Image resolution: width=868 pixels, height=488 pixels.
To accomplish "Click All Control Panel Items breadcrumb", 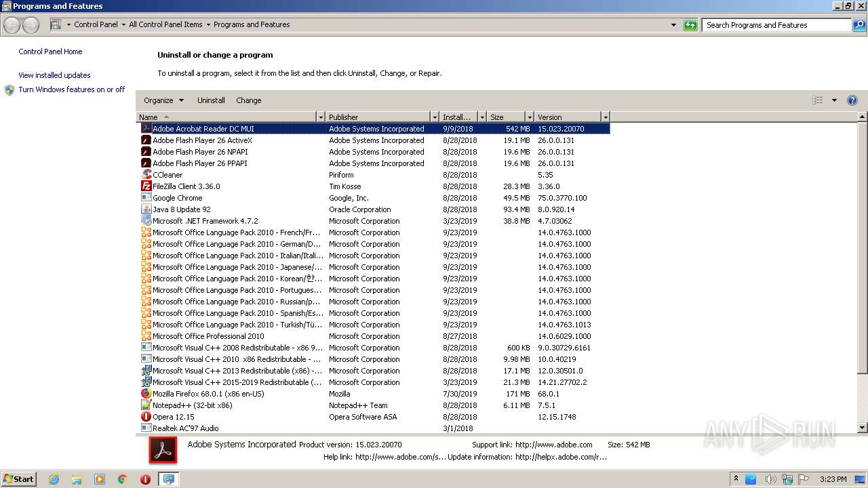I will pyautogui.click(x=165, y=24).
